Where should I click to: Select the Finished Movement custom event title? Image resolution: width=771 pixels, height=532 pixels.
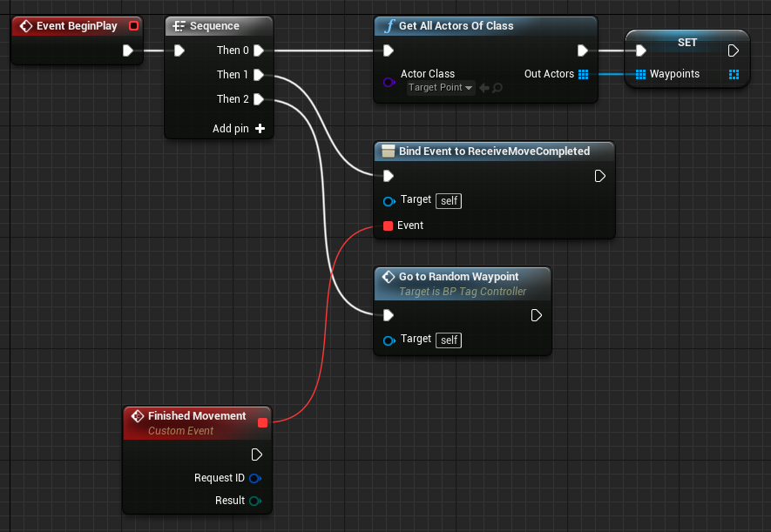click(197, 416)
